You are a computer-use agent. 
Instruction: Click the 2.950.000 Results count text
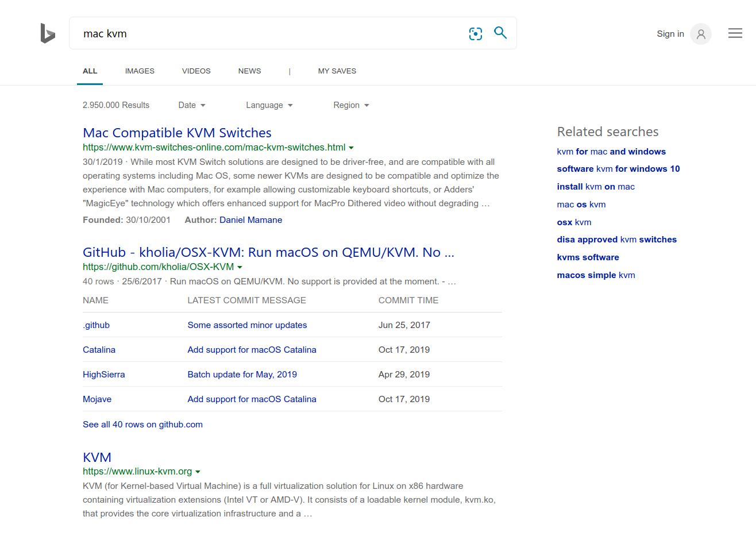click(116, 105)
